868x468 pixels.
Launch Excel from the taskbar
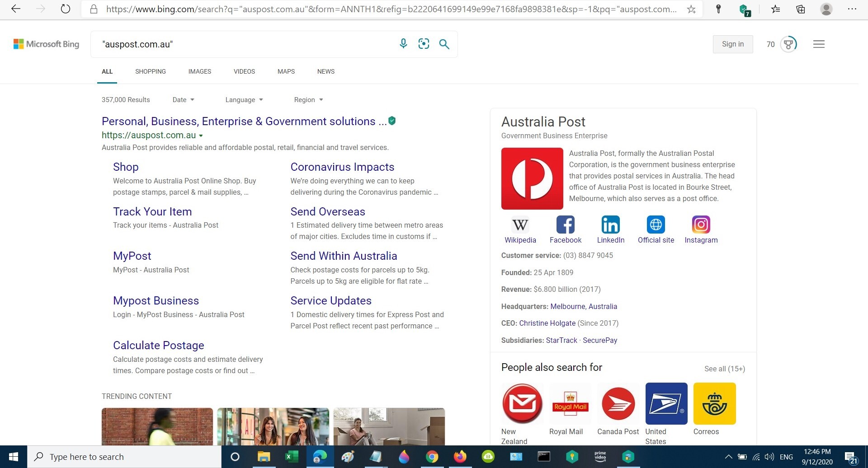[292, 457]
